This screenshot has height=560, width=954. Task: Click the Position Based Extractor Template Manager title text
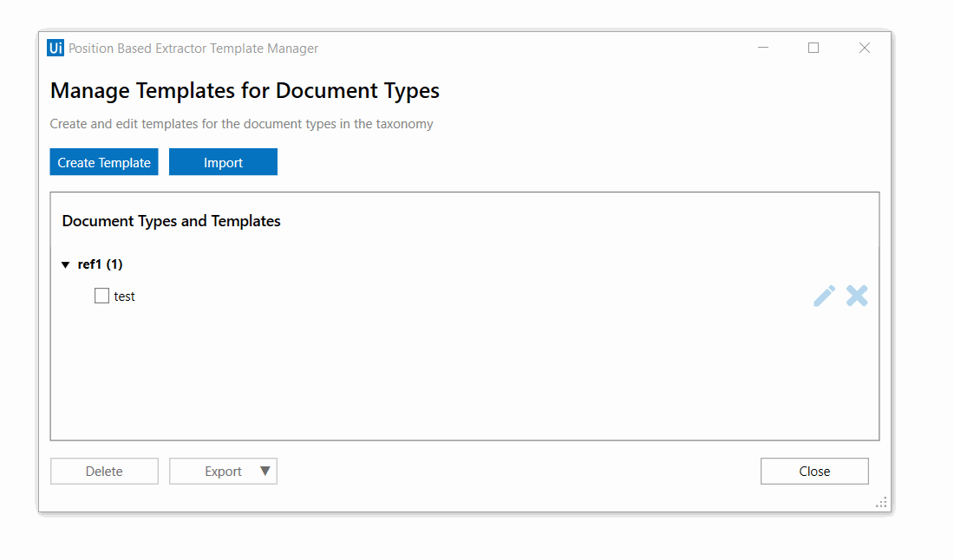pos(193,48)
